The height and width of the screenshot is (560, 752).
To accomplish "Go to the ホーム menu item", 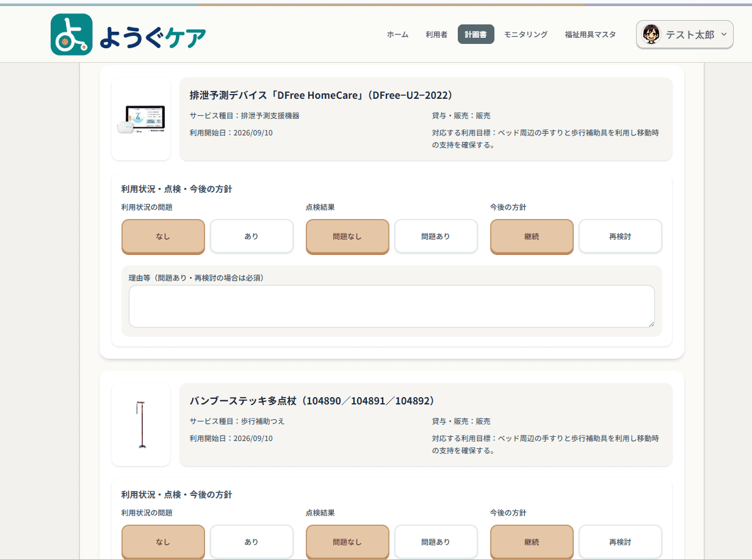I will pyautogui.click(x=397, y=35).
